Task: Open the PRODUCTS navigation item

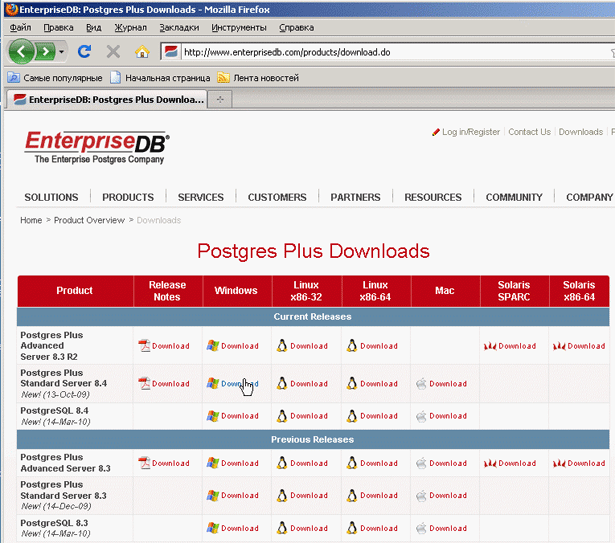Action: pyautogui.click(x=128, y=197)
